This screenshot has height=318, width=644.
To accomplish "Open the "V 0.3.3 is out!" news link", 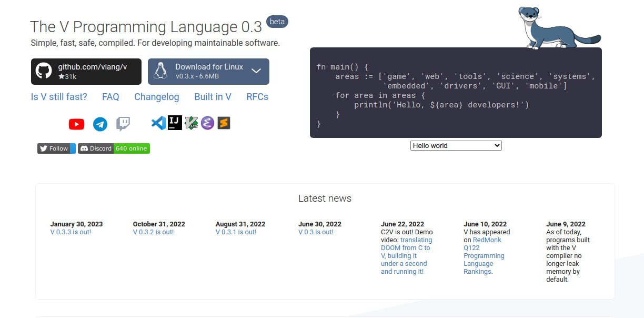I will click(x=71, y=232).
